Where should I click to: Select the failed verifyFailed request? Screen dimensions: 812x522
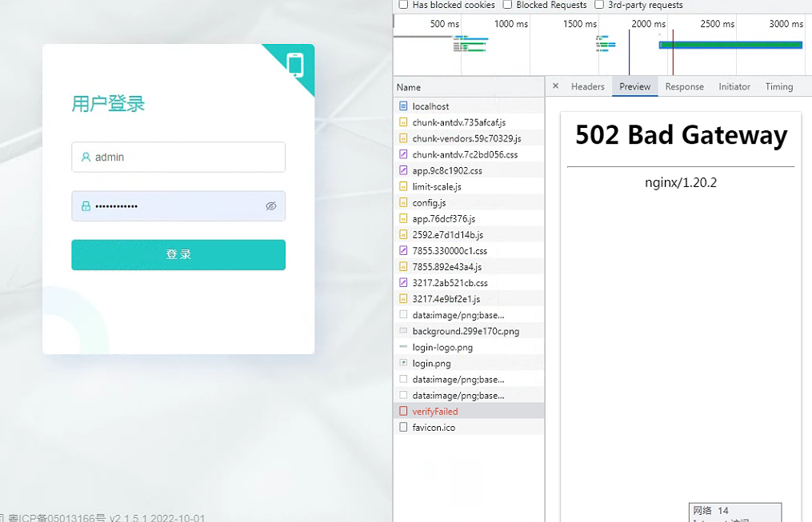point(435,412)
